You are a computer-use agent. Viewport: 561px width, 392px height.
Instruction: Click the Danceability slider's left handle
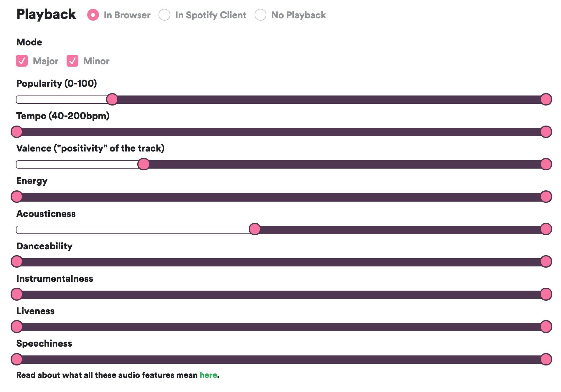[16, 261]
